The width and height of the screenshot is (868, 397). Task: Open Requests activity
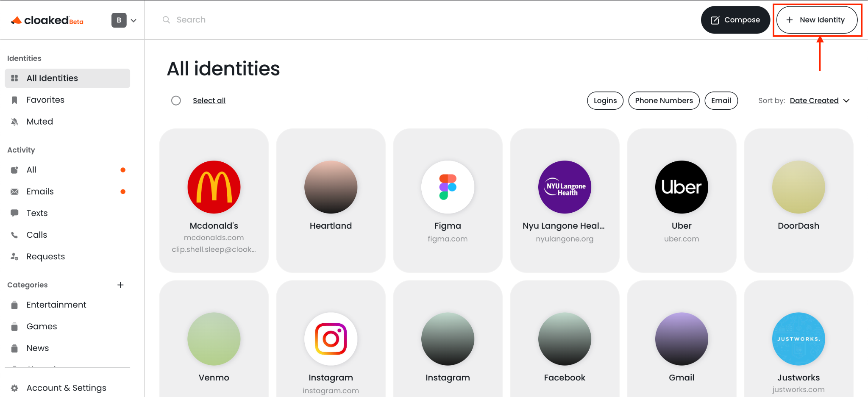[67, 256]
